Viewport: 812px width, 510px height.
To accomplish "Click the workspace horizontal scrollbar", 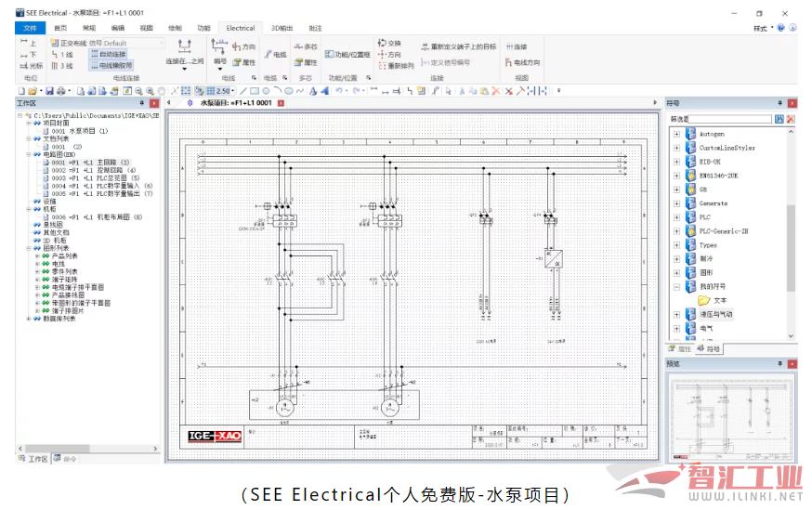I will [x=57, y=449].
